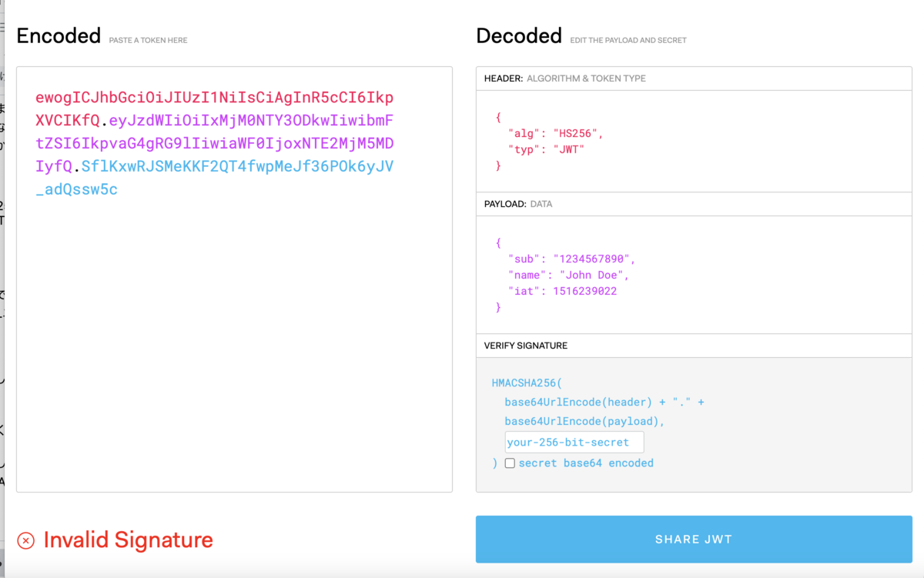Click the HEADER: ALGORITHM & TOKEN TYPE section label
The width and height of the screenshot is (924, 578).
point(565,79)
